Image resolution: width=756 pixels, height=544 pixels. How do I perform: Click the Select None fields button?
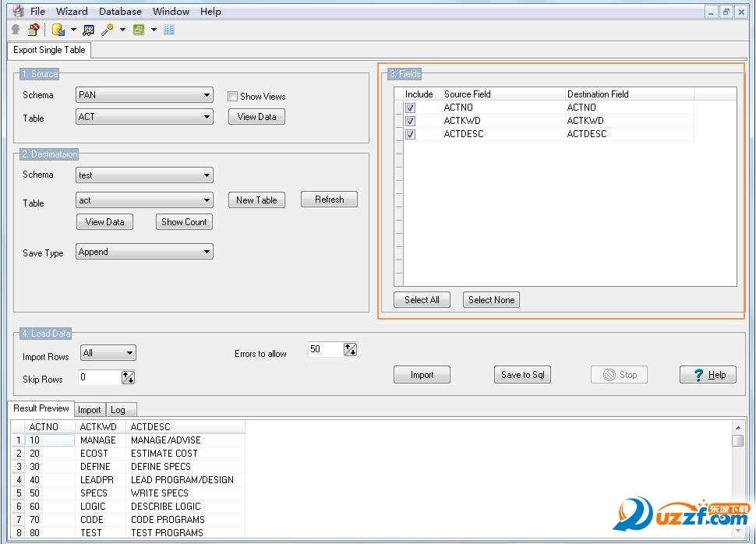(x=491, y=300)
